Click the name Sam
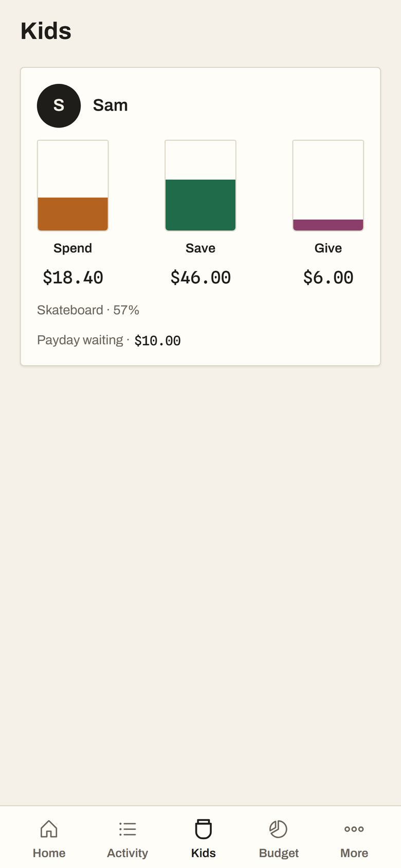 point(111,105)
